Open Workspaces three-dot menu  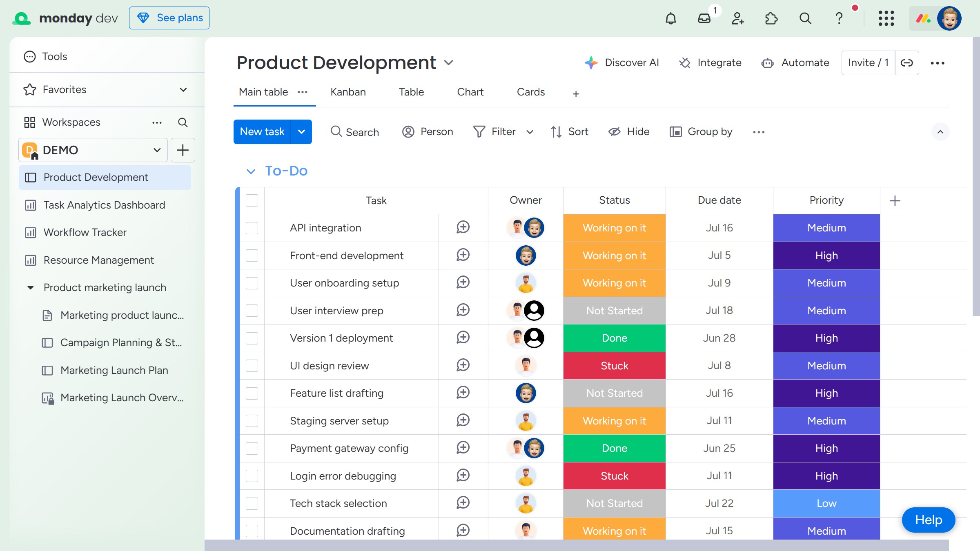click(x=157, y=122)
